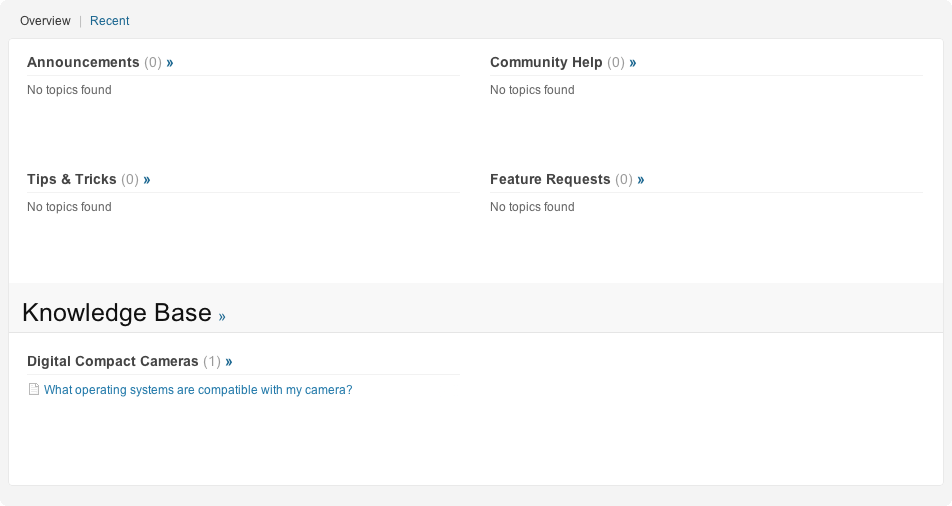This screenshot has height=506, width=952.
Task: Click the arrow icon next to Feature Requests
Action: [x=641, y=179]
